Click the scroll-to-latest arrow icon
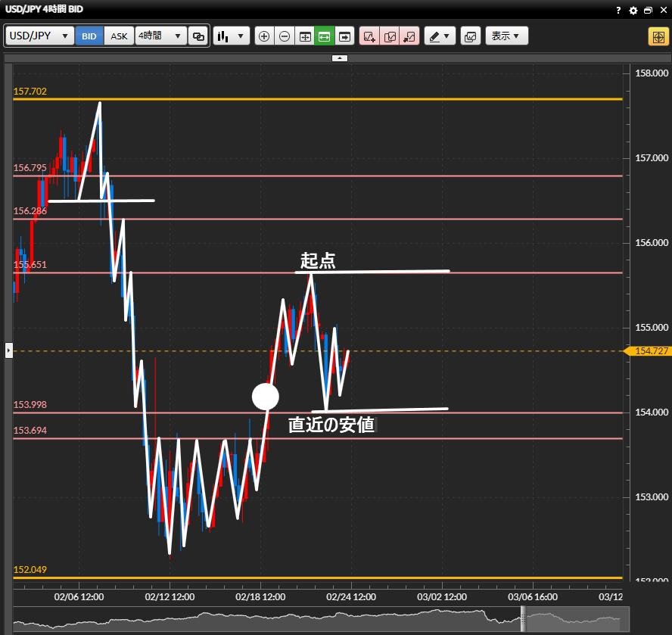Image resolution: width=672 pixels, height=635 pixels. [345, 36]
